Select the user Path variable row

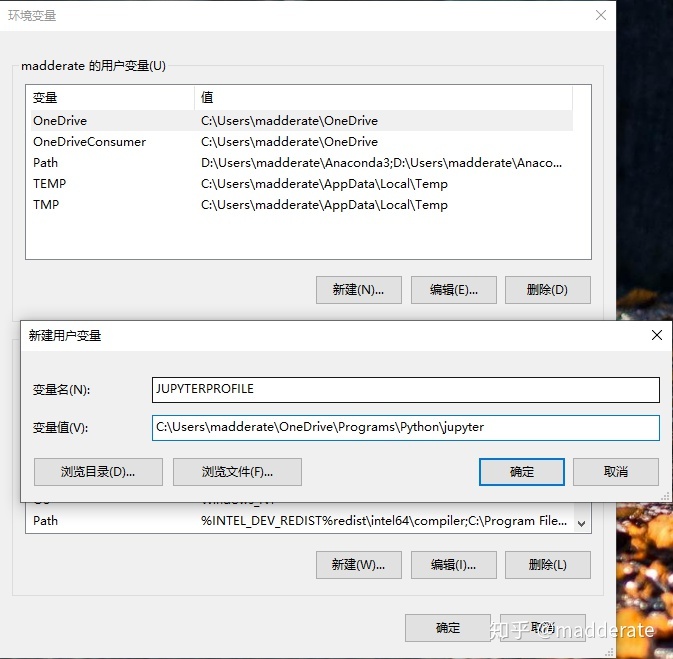[x=303, y=163]
